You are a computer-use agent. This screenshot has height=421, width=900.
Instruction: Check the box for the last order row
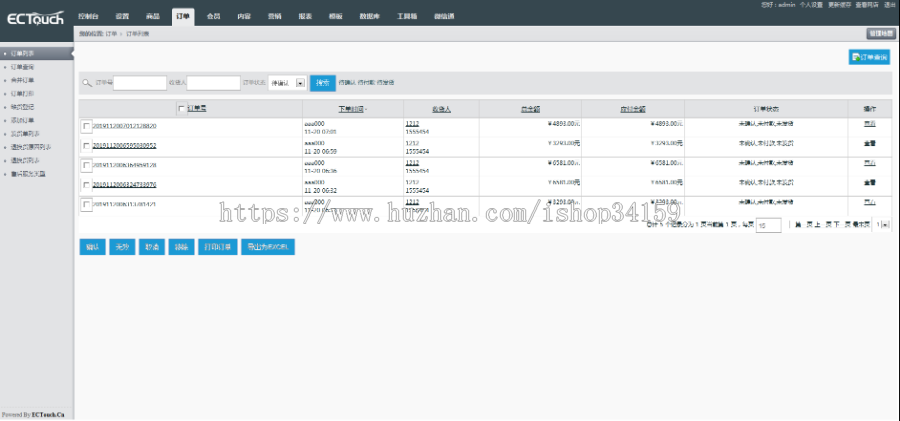pyautogui.click(x=86, y=204)
